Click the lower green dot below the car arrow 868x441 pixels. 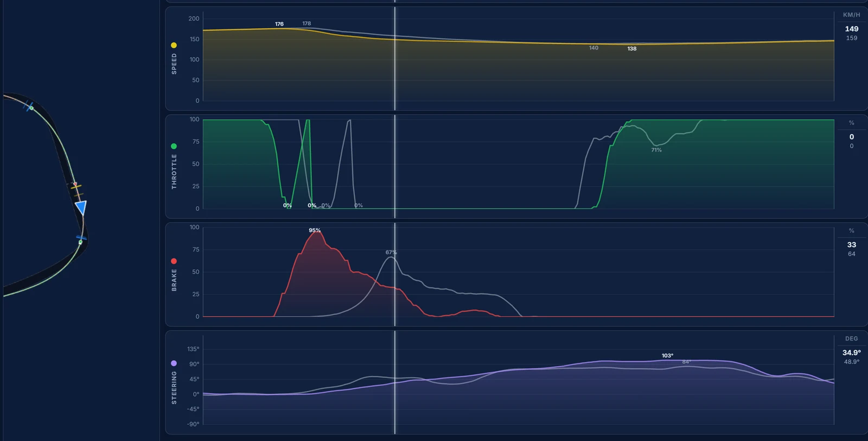click(x=80, y=242)
